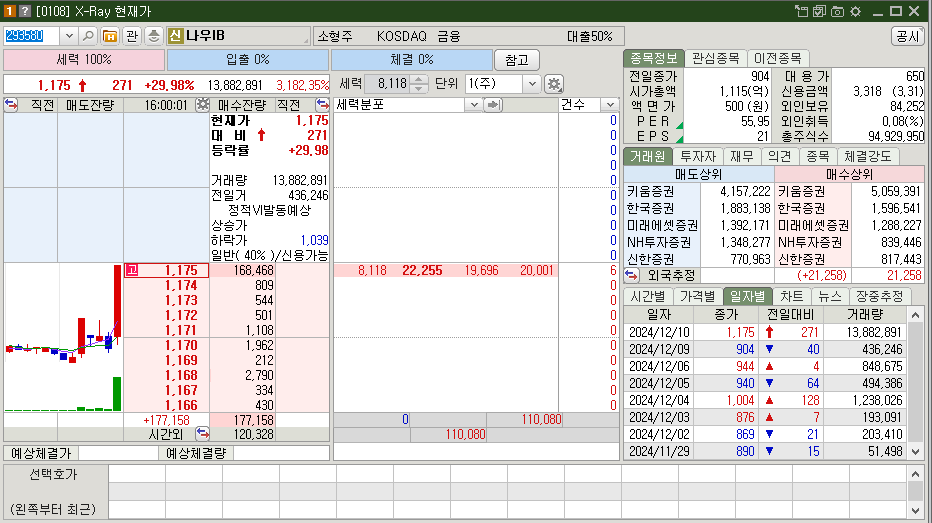Switch to the 이전종목 tab
932x523 pixels.
[x=777, y=58]
